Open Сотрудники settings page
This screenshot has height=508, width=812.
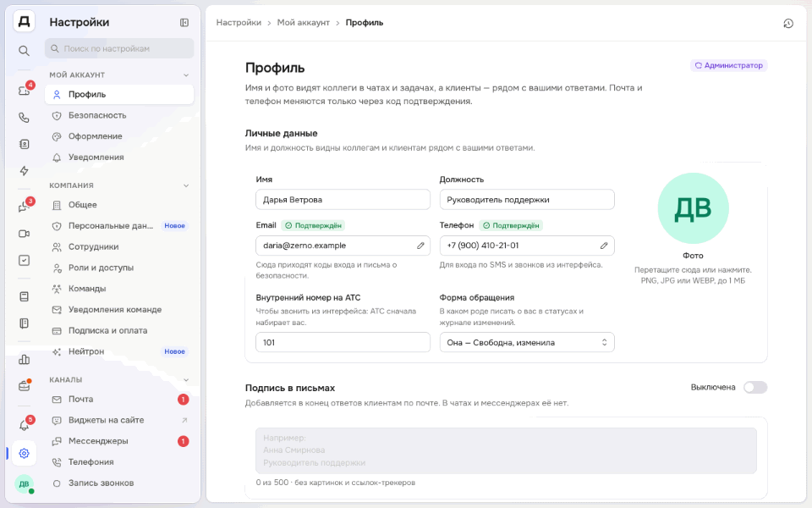point(119,246)
